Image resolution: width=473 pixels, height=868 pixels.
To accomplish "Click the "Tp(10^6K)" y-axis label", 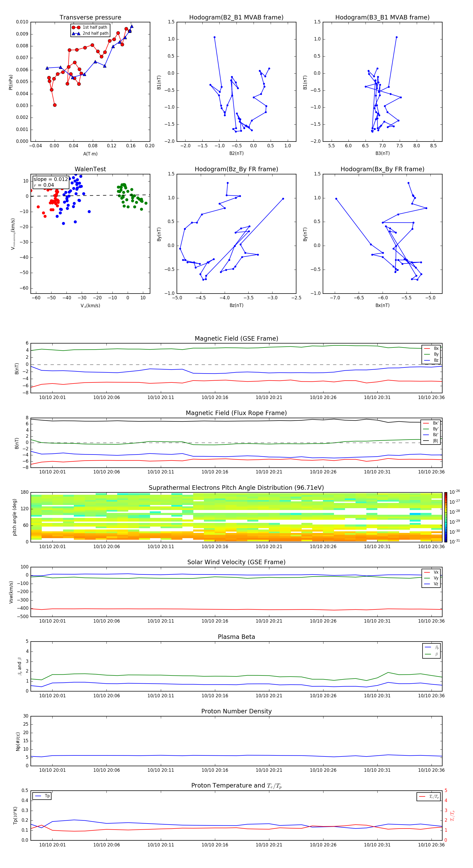I will tap(15, 815).
